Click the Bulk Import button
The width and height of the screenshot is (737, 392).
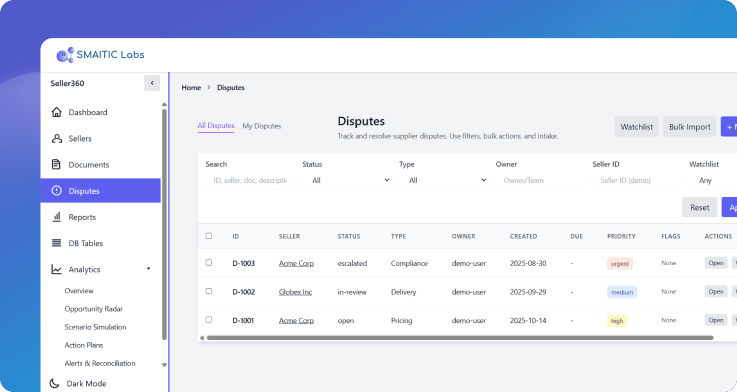[690, 127]
